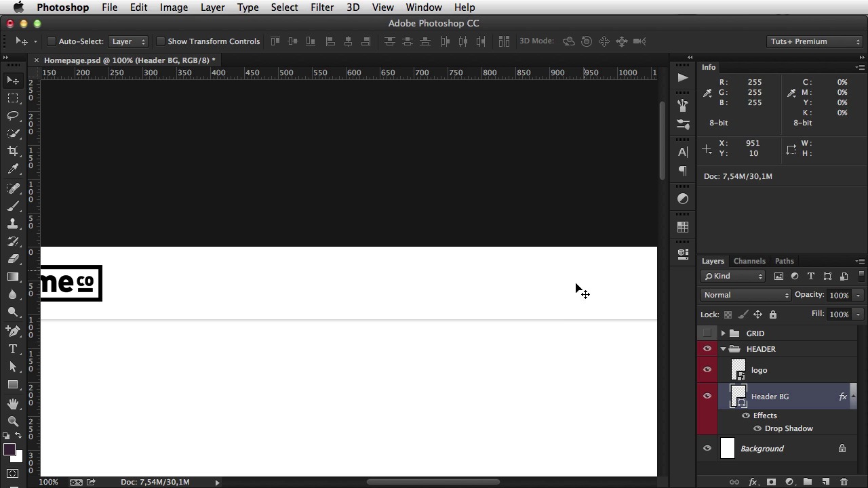Screen dimensions: 868x488
Task: Toggle filter for type layers
Action: (x=811, y=276)
